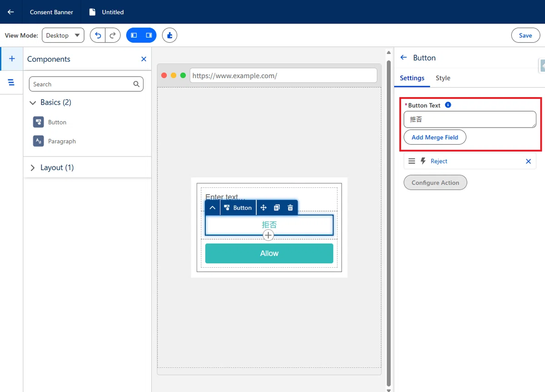Switch to the Style tab
545x392 pixels.
point(443,78)
